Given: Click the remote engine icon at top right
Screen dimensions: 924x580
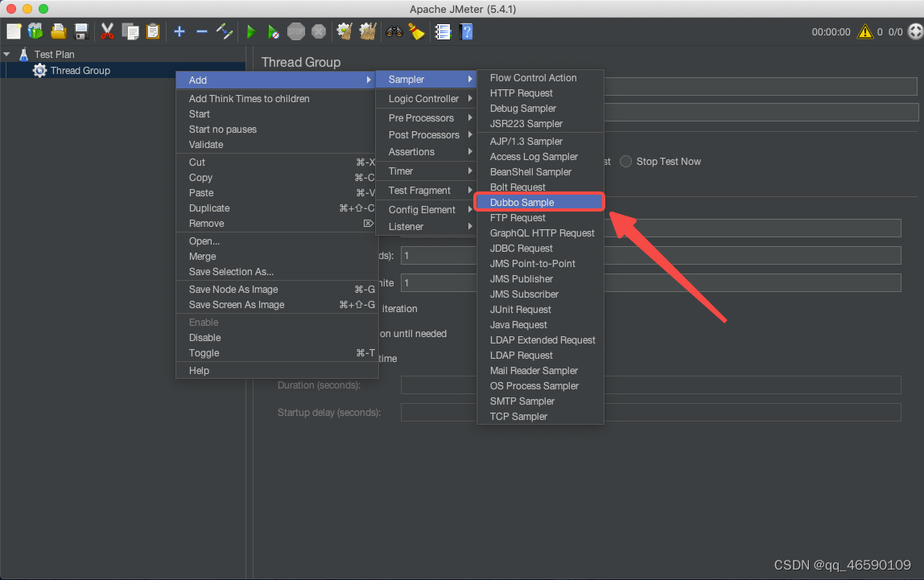Looking at the screenshot, I should coord(916,31).
